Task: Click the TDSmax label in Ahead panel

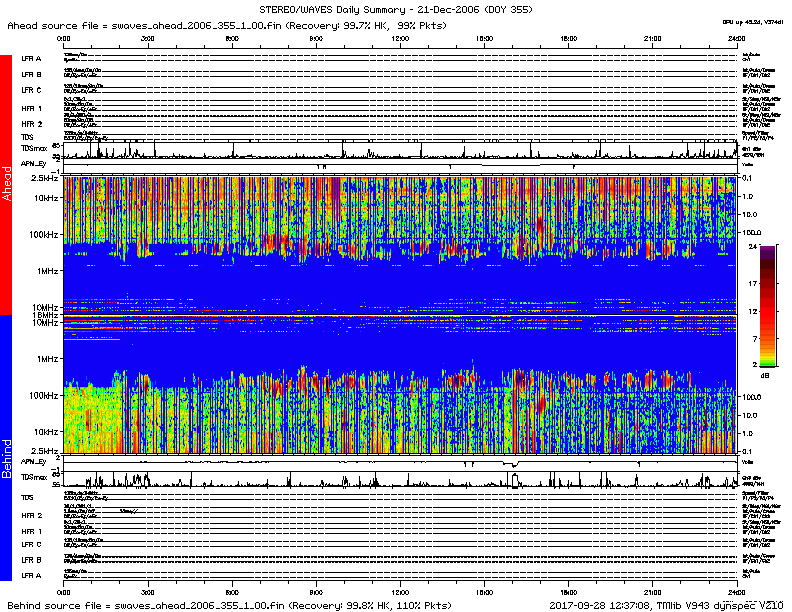Action: [x=34, y=148]
